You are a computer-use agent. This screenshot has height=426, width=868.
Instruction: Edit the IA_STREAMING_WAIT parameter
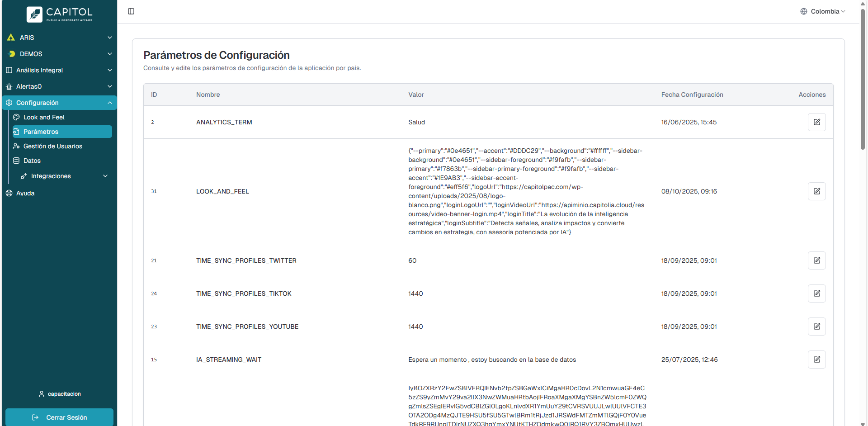click(x=816, y=360)
